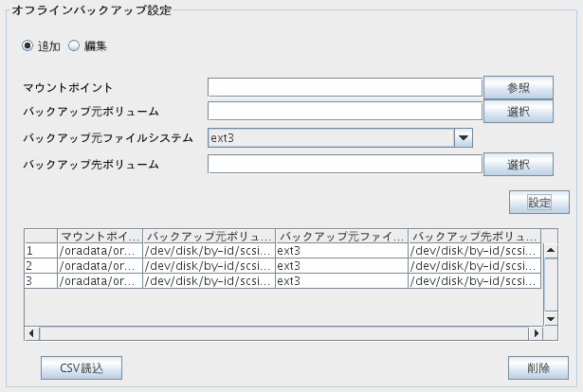This screenshot has height=392, width=583.
Task: Focus the マウントポイント text field
Action: [x=345, y=88]
